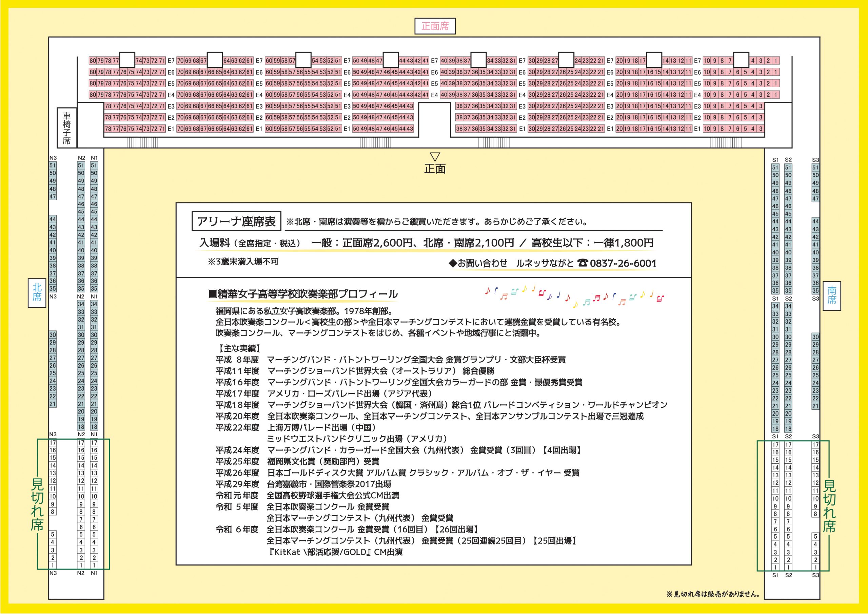Click the 車椅子席 wheelchair seating box

pos(67,128)
